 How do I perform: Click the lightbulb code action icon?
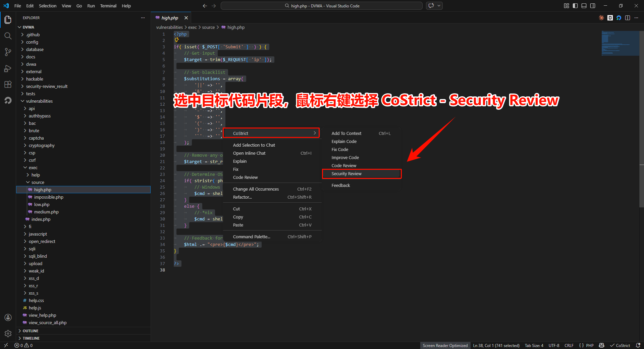[x=177, y=40]
